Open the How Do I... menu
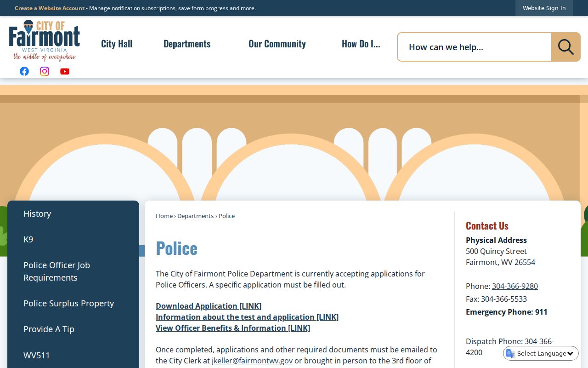 (361, 44)
